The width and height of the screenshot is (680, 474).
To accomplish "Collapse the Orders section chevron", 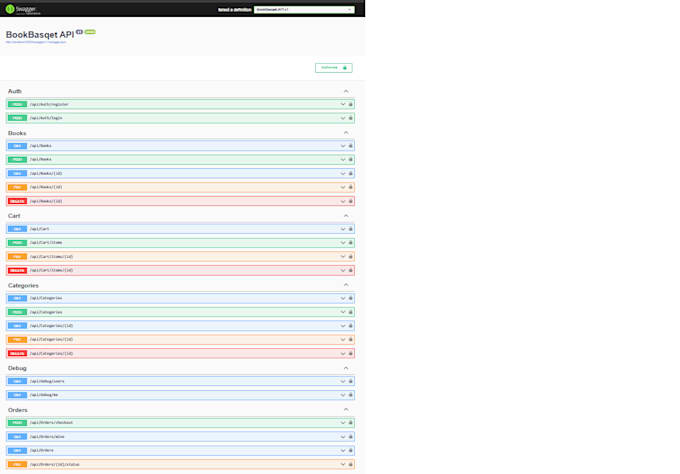I will (x=346, y=409).
